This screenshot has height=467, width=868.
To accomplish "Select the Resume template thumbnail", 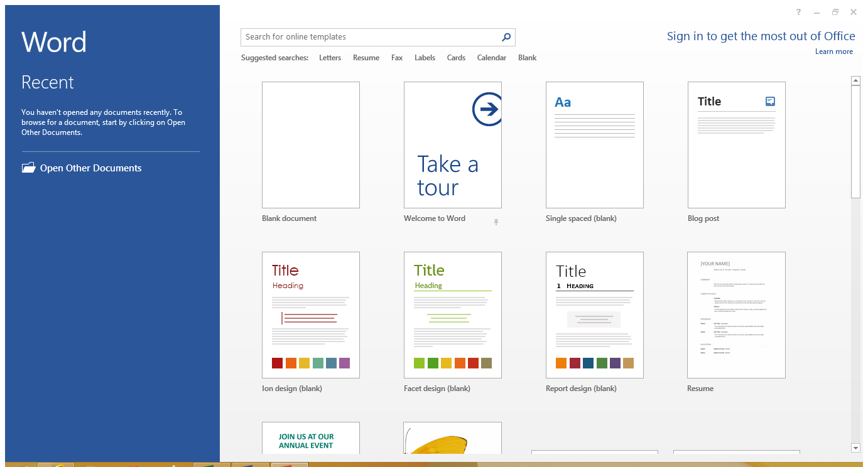I will [x=737, y=315].
